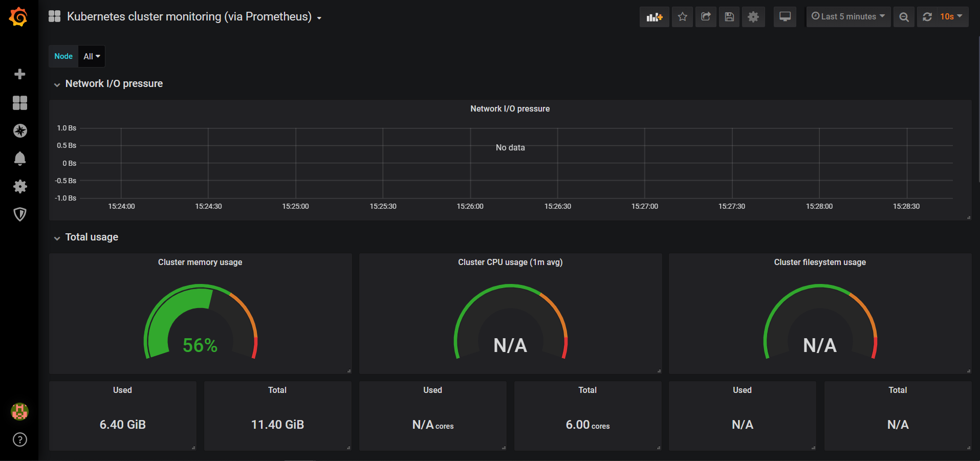Image resolution: width=980 pixels, height=461 pixels.
Task: Open the Create plus menu in sidebar
Action: click(20, 74)
